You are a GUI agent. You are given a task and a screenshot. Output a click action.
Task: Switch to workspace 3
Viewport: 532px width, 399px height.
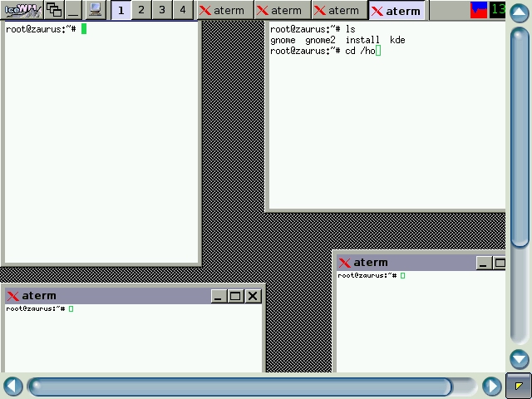click(162, 10)
